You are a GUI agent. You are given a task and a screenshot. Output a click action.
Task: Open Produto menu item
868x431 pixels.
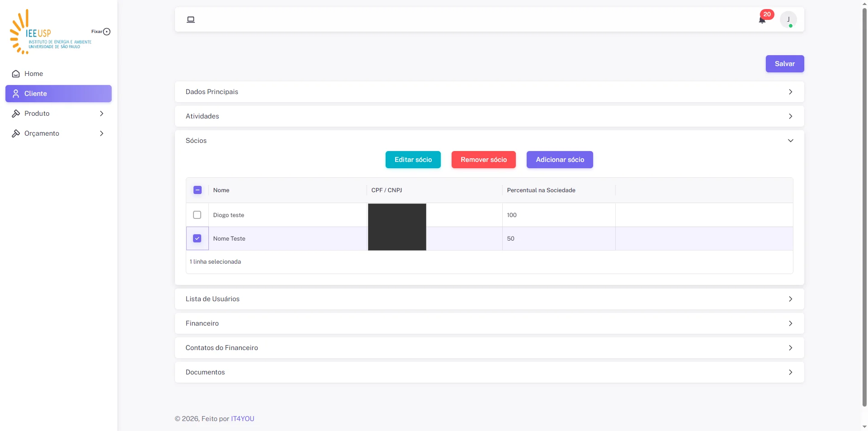click(x=58, y=114)
